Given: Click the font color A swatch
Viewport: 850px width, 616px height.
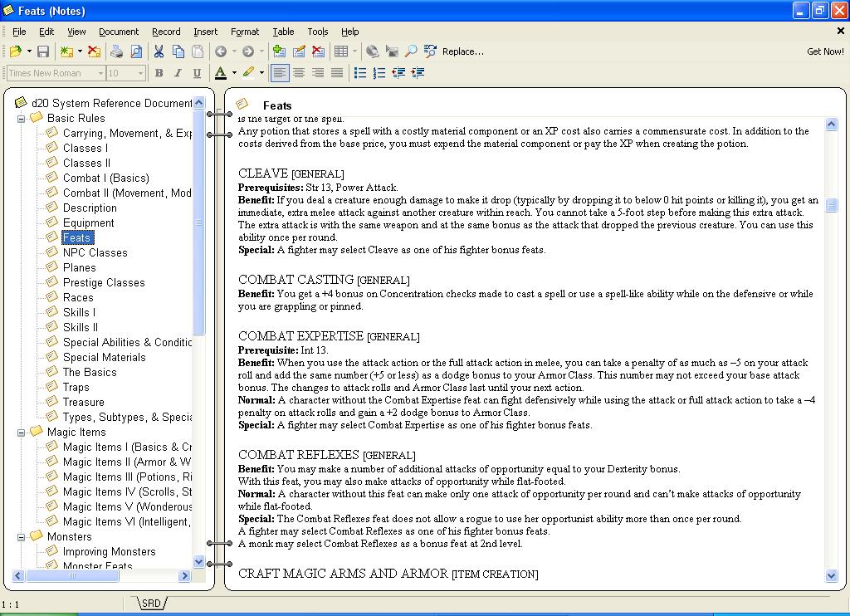Looking at the screenshot, I should (220, 73).
